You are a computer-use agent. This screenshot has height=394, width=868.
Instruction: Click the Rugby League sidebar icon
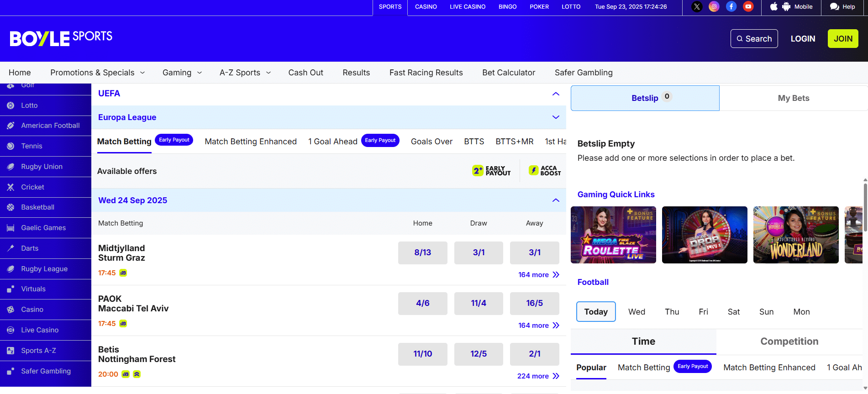pyautogui.click(x=11, y=269)
